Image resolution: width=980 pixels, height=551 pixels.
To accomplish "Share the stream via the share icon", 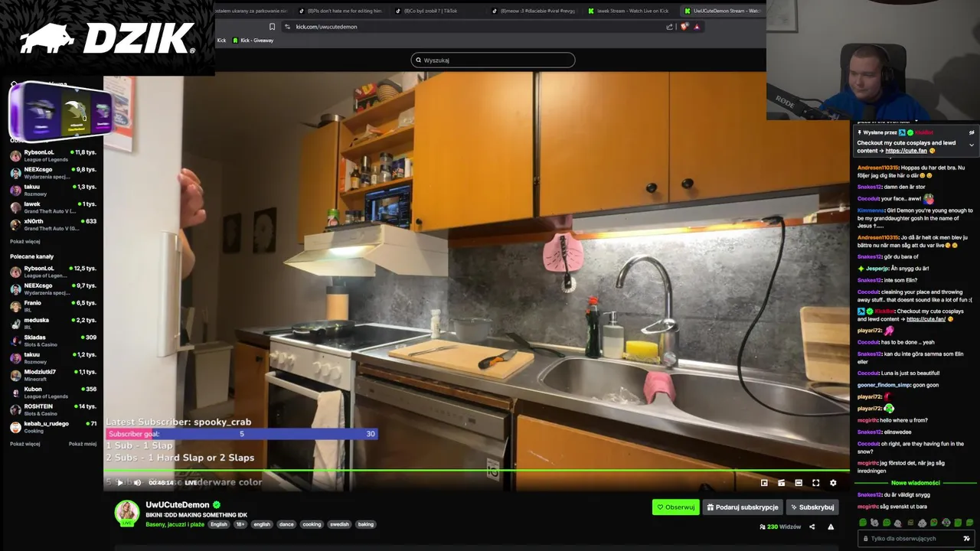I will click(812, 527).
